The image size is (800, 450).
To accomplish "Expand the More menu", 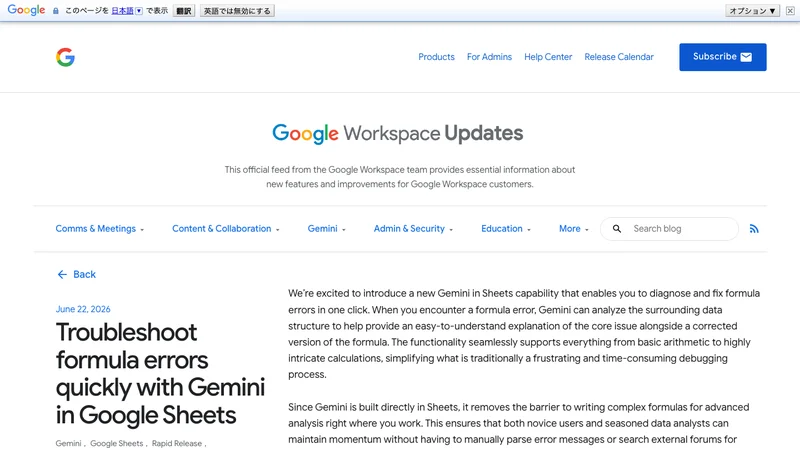I will coord(573,229).
